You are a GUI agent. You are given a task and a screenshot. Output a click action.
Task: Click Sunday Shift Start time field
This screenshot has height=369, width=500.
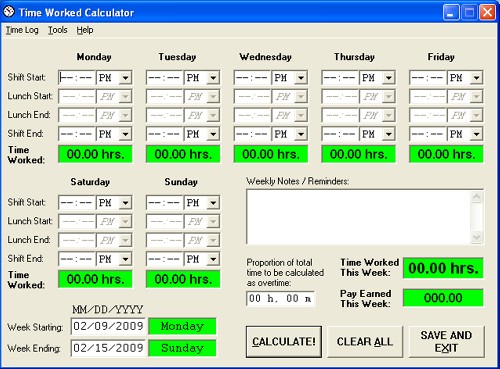[165, 203]
